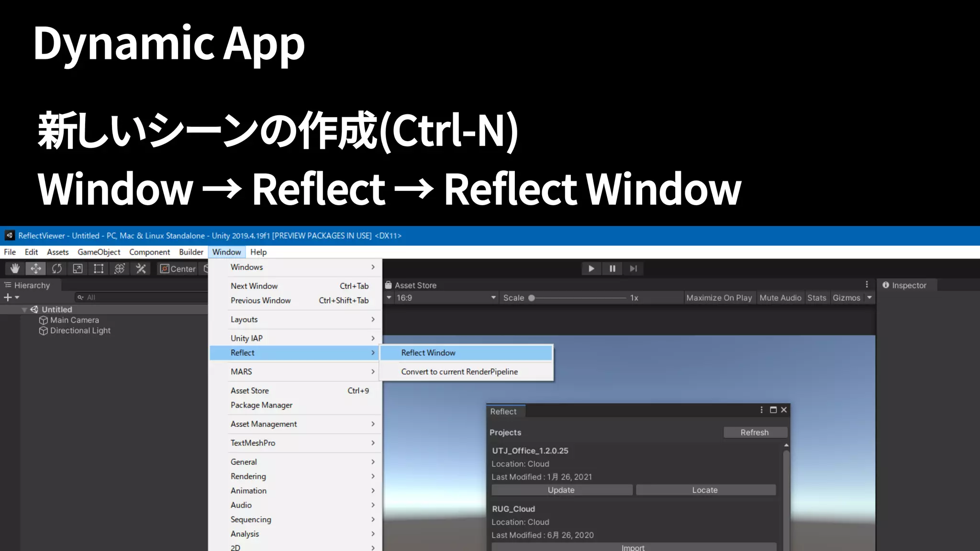Open the Asset Store tab
The width and height of the screenshot is (980, 551).
pyautogui.click(x=412, y=285)
